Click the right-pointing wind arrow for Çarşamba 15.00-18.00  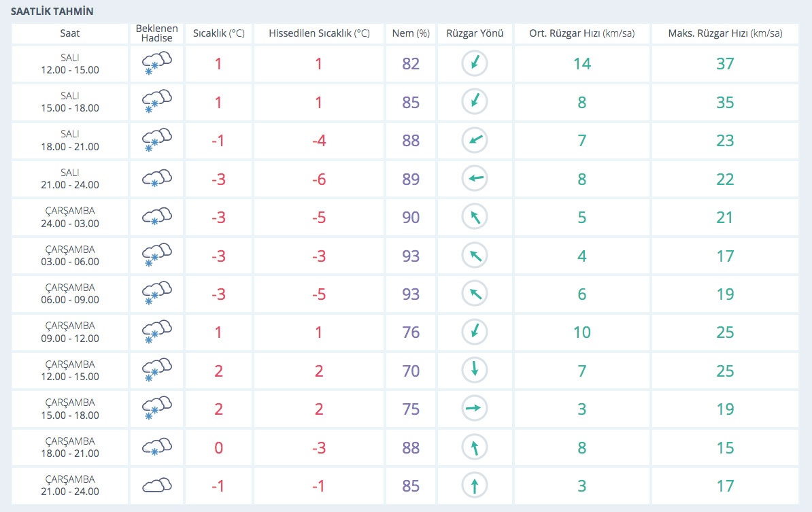[x=475, y=409]
